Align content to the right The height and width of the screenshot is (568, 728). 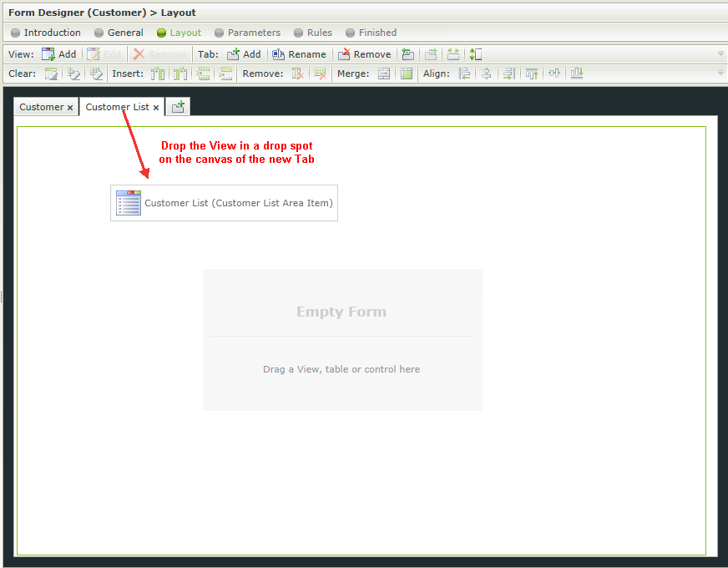[x=509, y=74]
